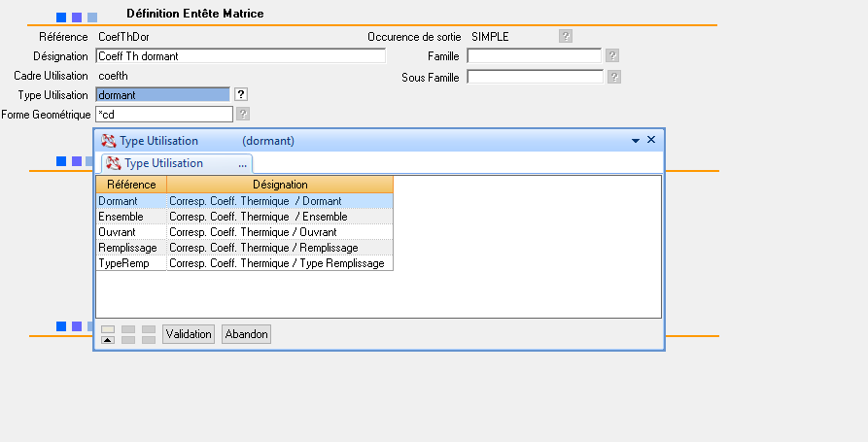Click the help icon beside Forme Géométrique
This screenshot has width=868, height=442.
click(243, 115)
